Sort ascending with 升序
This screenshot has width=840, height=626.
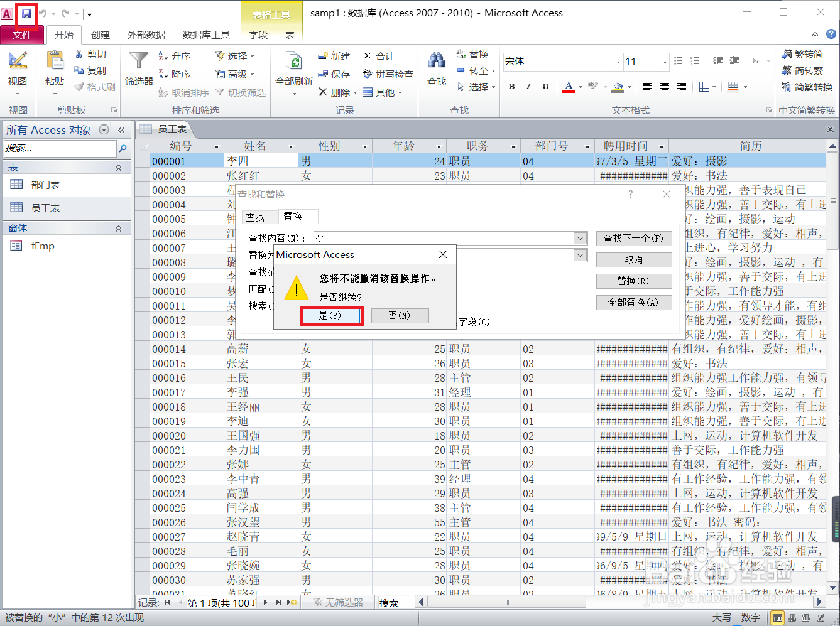click(175, 56)
